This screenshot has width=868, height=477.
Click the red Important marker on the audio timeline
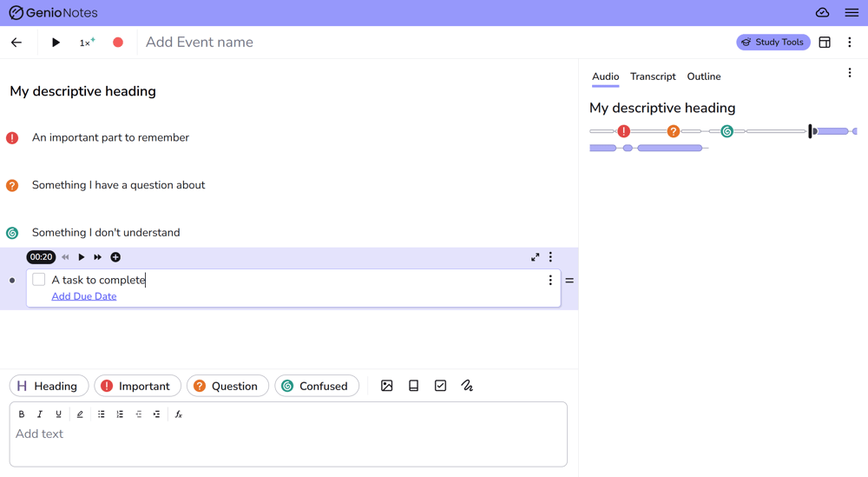click(x=624, y=131)
